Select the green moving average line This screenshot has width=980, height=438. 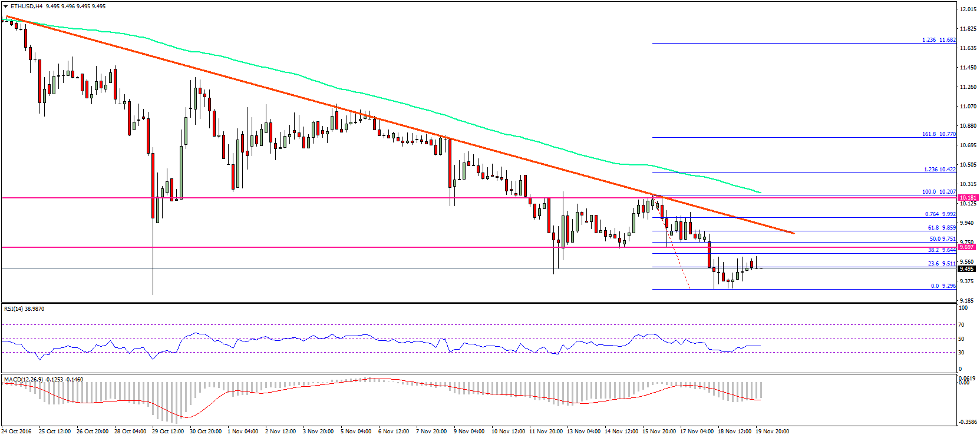(x=383, y=98)
